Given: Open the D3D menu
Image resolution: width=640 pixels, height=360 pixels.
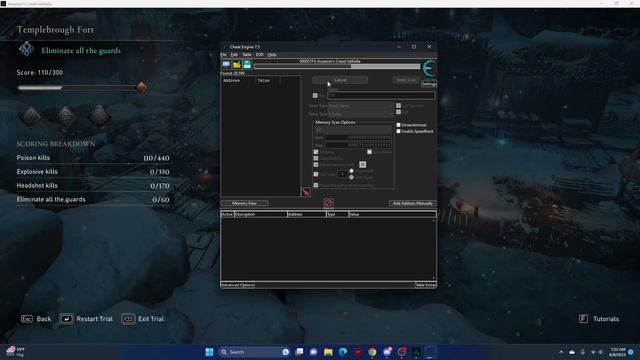Looking at the screenshot, I should point(260,55).
